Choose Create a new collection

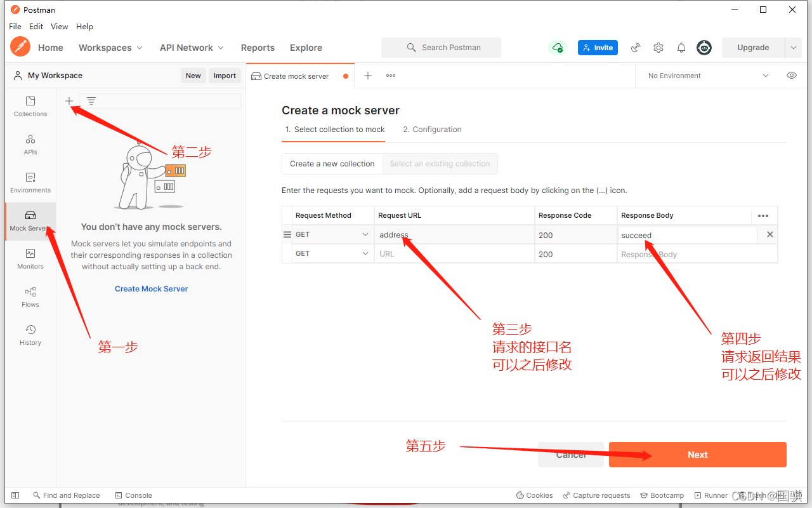tap(332, 164)
